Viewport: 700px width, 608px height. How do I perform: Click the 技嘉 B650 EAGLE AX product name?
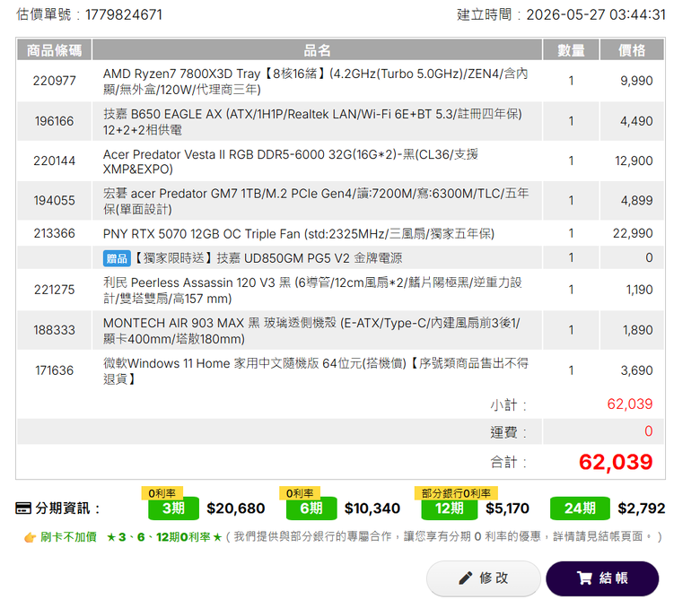pos(312,121)
